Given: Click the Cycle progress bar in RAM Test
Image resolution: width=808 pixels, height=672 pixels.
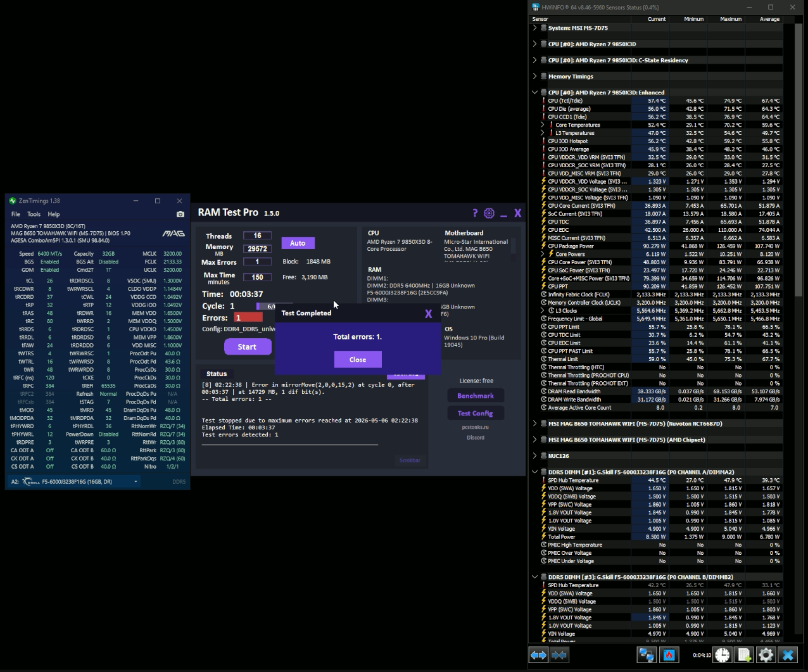Looking at the screenshot, I should (x=275, y=307).
